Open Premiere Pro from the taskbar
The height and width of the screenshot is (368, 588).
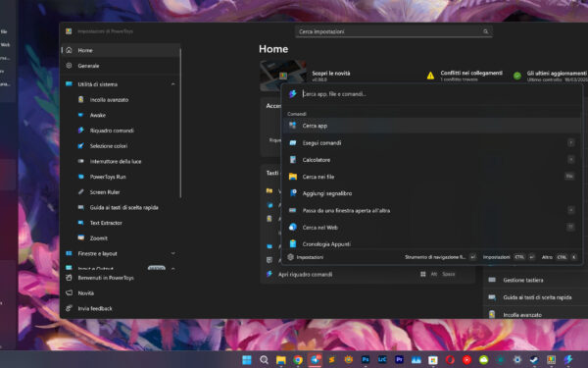(x=399, y=360)
